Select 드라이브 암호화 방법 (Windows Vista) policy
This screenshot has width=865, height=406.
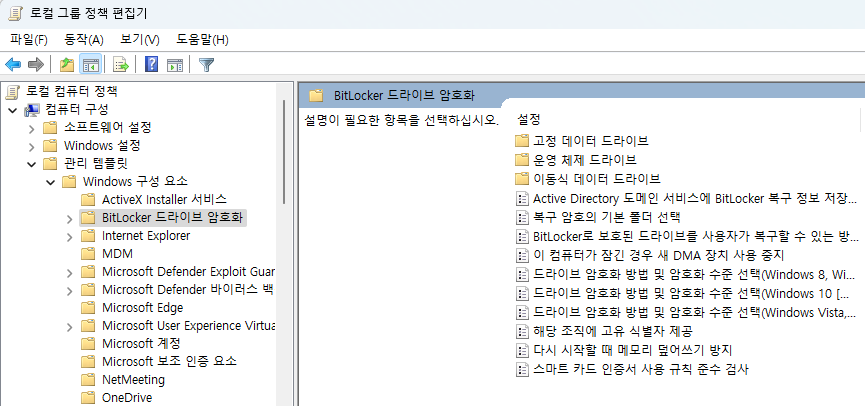(x=696, y=312)
